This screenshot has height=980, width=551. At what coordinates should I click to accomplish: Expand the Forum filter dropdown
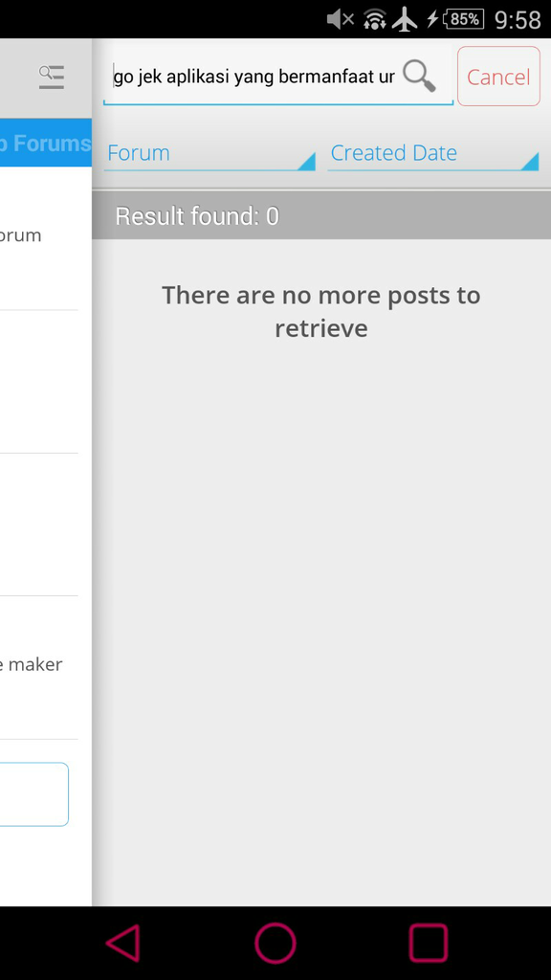[209, 154]
